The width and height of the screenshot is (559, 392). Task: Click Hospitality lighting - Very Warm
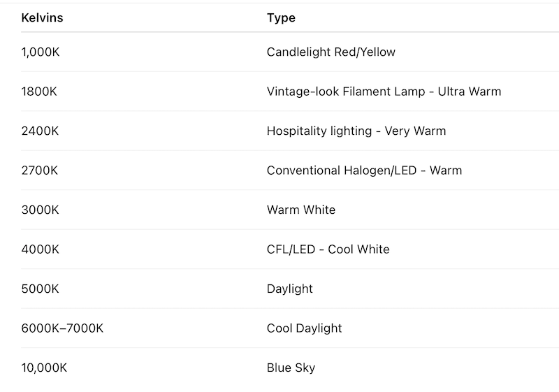(356, 131)
